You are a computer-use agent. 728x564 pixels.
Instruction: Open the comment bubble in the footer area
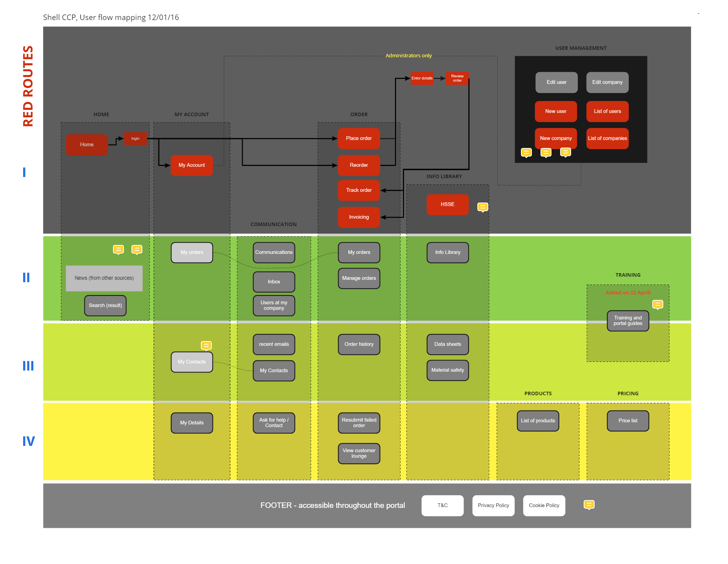[x=589, y=505]
